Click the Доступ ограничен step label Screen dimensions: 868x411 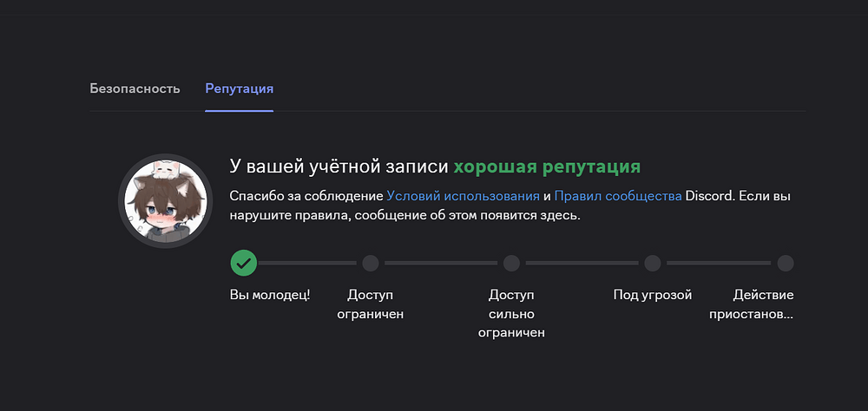tap(371, 304)
